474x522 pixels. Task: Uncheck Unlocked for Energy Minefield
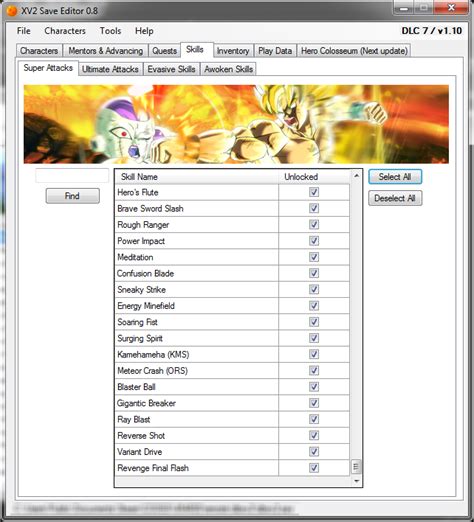[314, 306]
